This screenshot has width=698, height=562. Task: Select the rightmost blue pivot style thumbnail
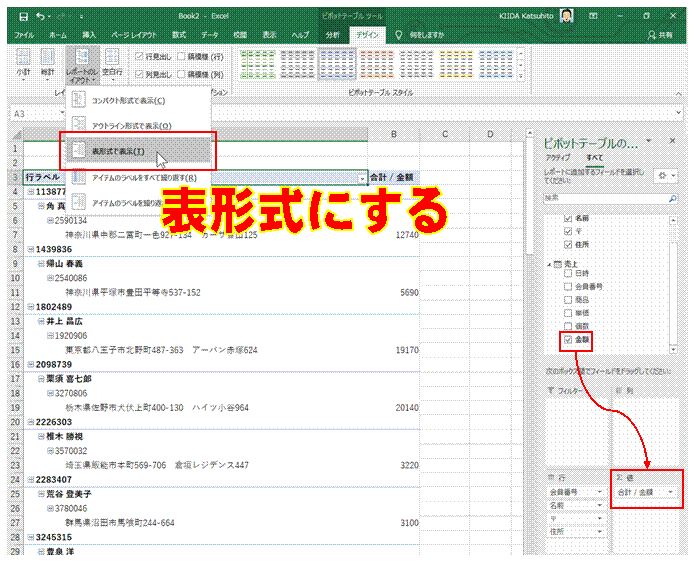[495, 65]
